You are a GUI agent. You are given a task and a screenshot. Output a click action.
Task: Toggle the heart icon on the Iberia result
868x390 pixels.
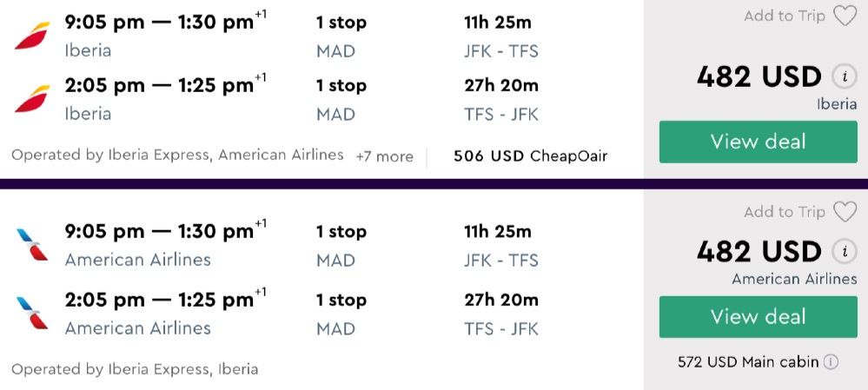pos(845,16)
